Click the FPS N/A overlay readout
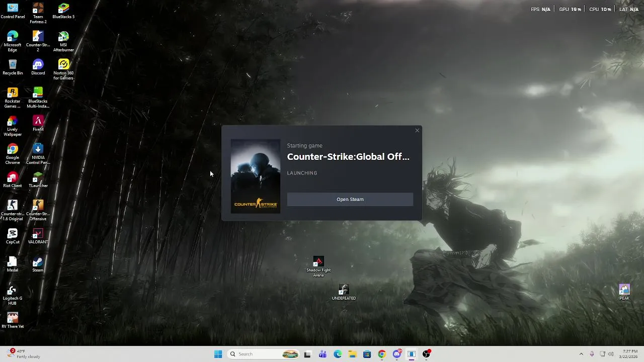This screenshot has width=644, height=362. (541, 10)
